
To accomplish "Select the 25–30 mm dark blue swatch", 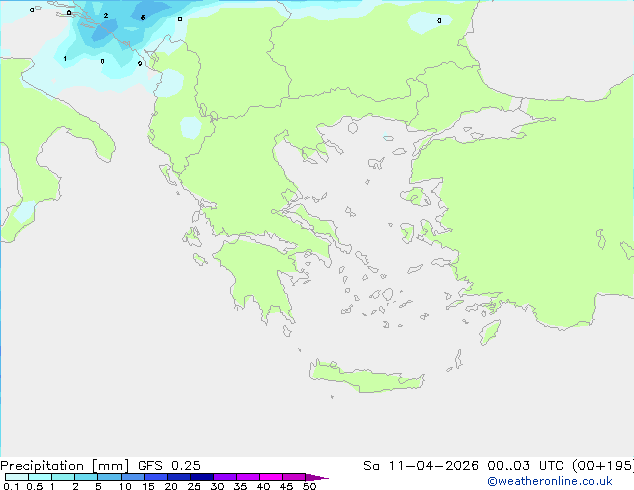I will point(201,477).
